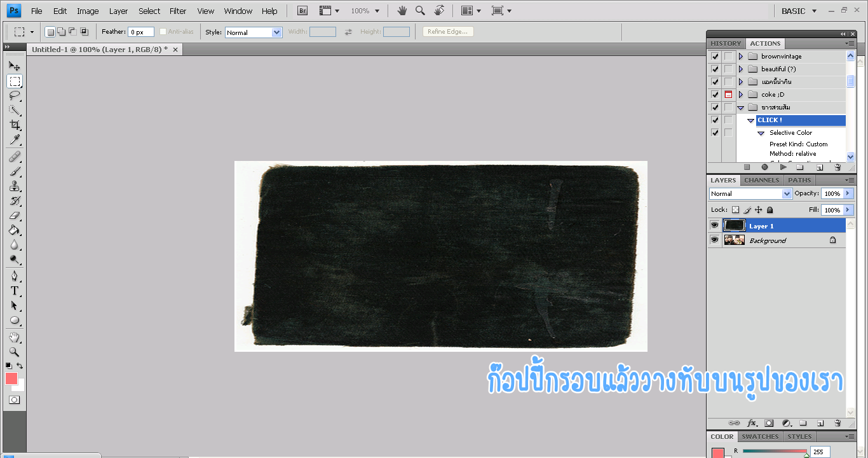Toggle the brownvintage action set checkmark
Screen dimensions: 868x458
pyautogui.click(x=715, y=56)
